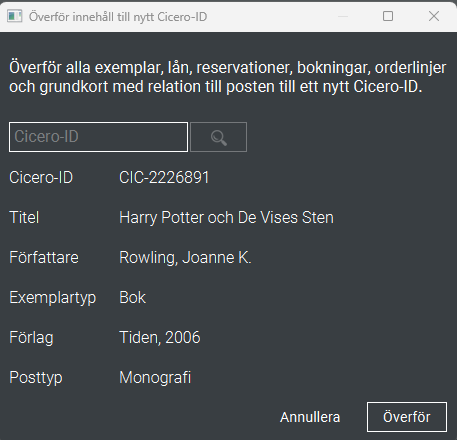Click the Förlag label

[x=31, y=338]
